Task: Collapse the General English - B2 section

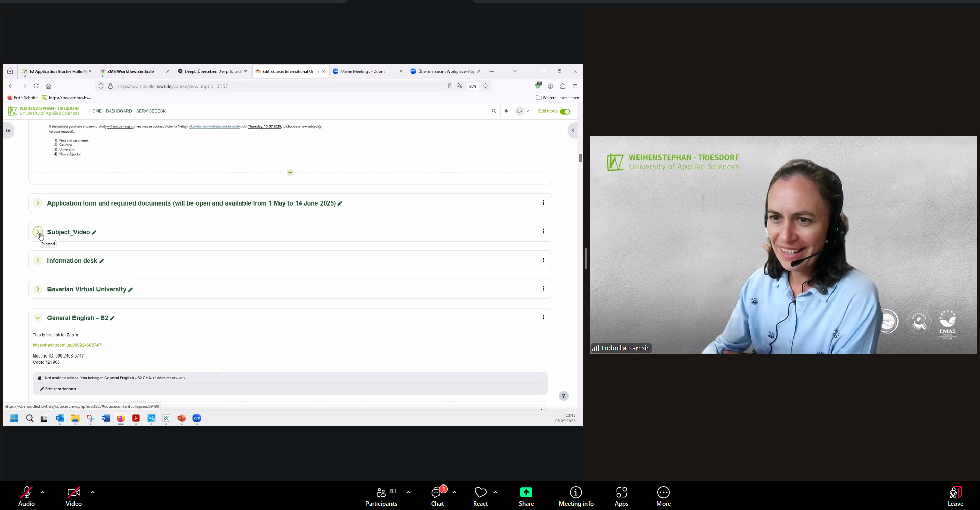Action: click(38, 318)
